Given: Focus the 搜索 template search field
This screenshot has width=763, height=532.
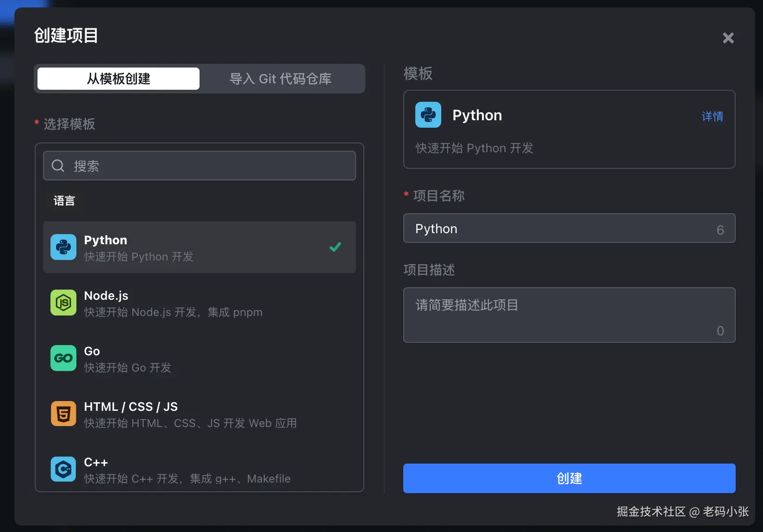Looking at the screenshot, I should [x=200, y=166].
